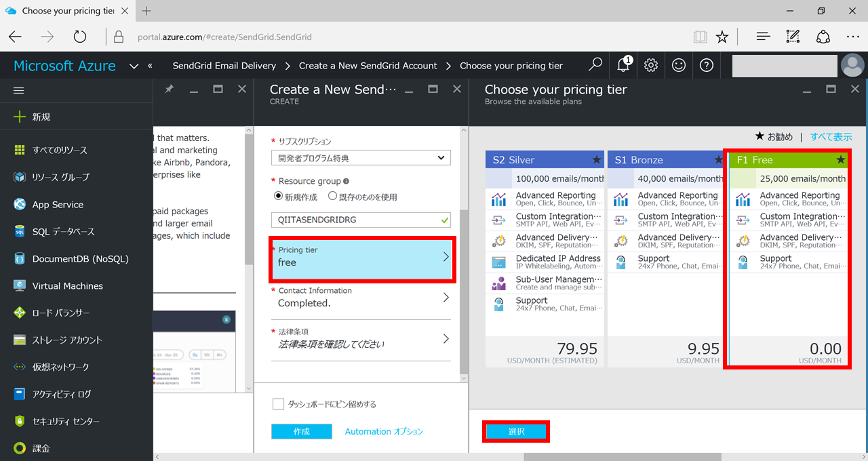
Task: Check the ダッシュボードにピン留めする checkbox
Action: pyautogui.click(x=278, y=404)
